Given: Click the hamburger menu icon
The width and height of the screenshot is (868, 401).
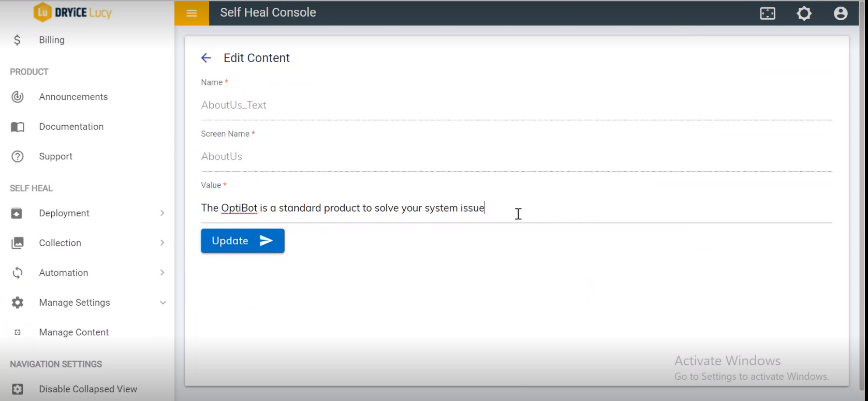Looking at the screenshot, I should click(192, 13).
